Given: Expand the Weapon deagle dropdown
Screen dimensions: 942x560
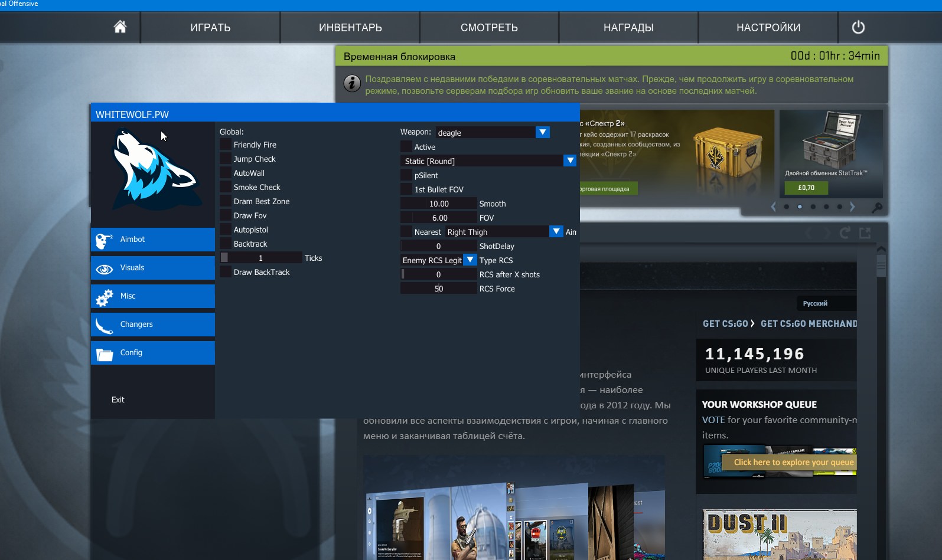Looking at the screenshot, I should (542, 132).
